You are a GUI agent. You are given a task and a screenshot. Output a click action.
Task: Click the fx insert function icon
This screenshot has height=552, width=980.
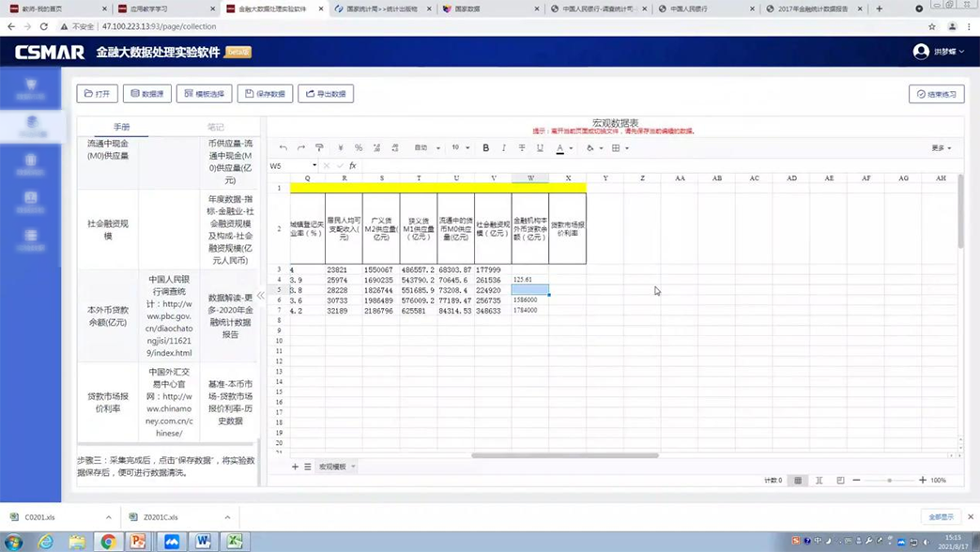coord(353,165)
